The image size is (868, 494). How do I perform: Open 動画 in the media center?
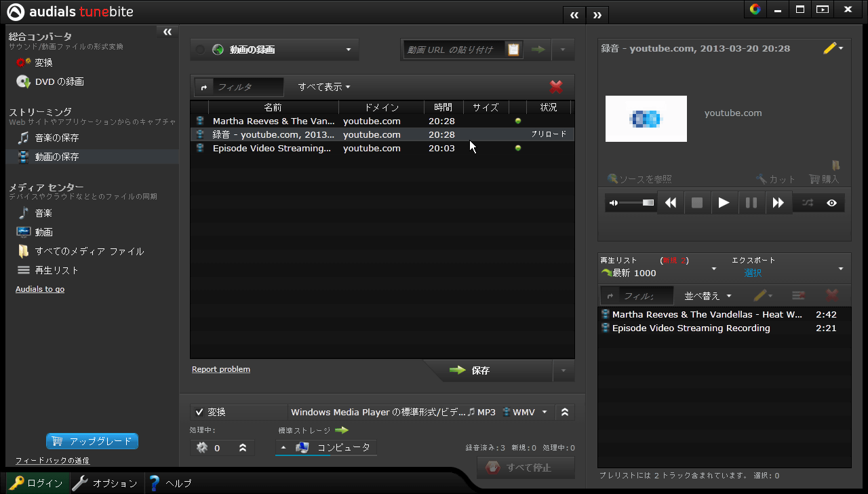pos(35,232)
